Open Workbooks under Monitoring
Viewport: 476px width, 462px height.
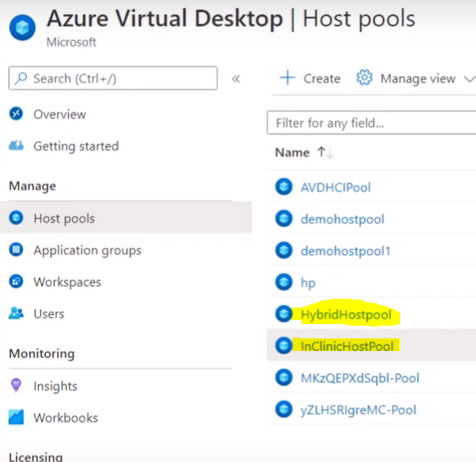[x=66, y=418]
